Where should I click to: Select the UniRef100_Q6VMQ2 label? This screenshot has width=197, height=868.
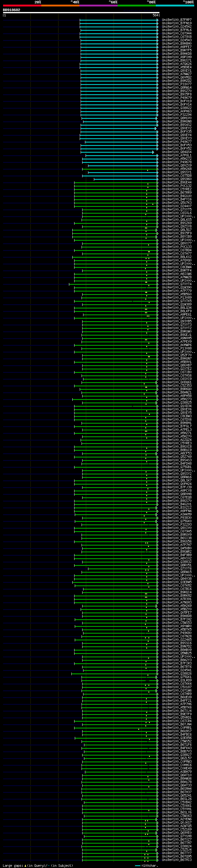(x=177, y=78)
